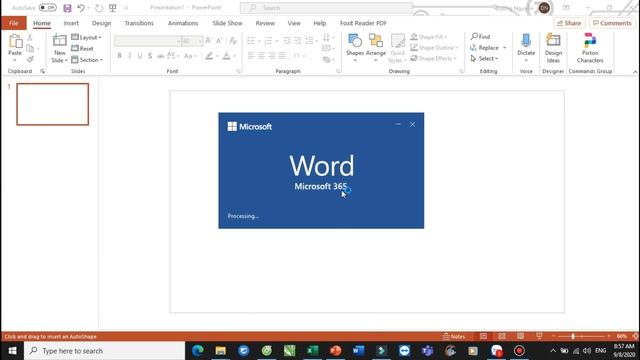640x360 pixels.
Task: Open Shape Effects dropdown
Action: coord(433,58)
